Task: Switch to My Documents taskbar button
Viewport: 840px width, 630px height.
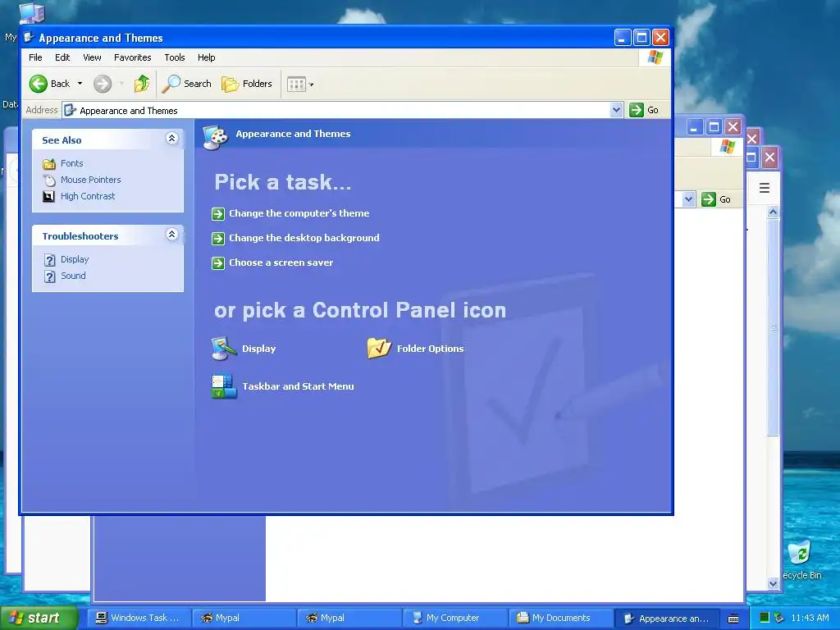Action: (x=560, y=618)
